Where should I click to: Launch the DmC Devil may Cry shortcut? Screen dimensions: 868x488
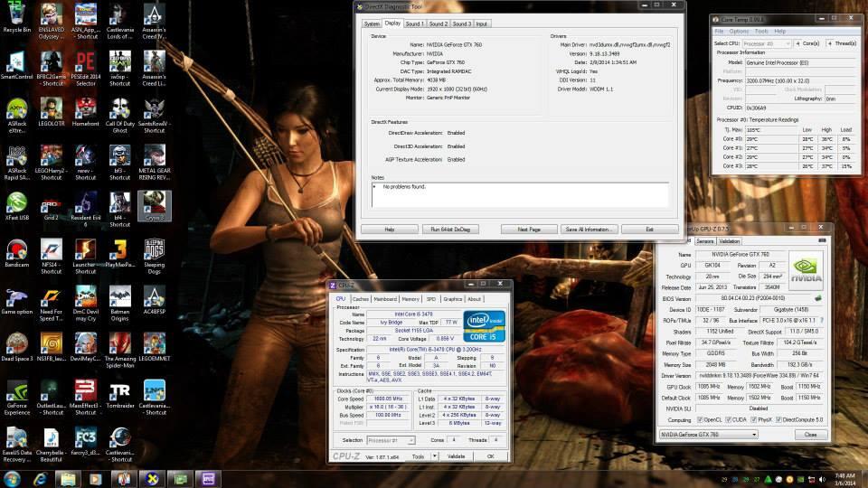point(85,305)
